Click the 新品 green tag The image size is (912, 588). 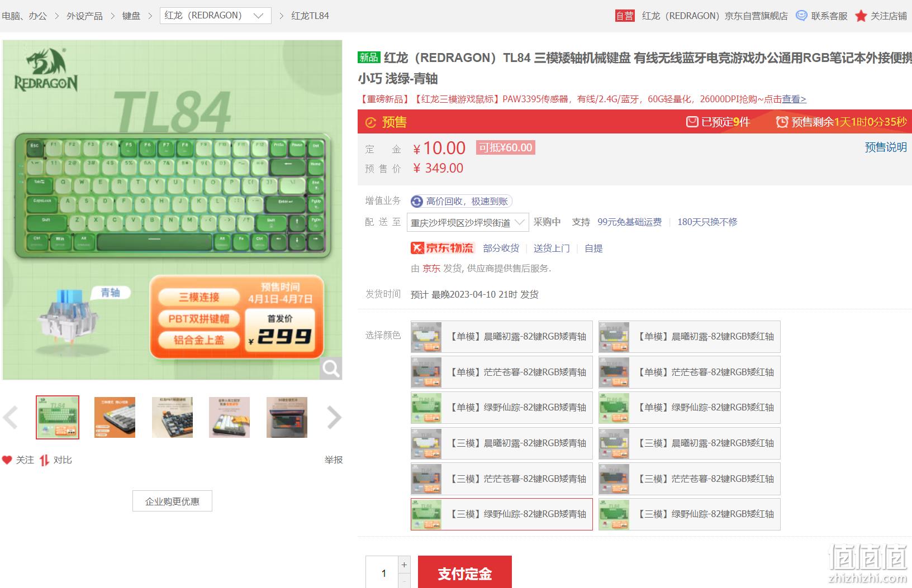pyautogui.click(x=369, y=57)
